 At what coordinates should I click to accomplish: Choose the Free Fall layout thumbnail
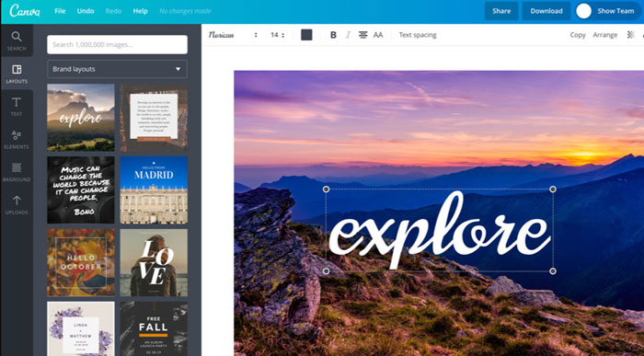coord(154,329)
